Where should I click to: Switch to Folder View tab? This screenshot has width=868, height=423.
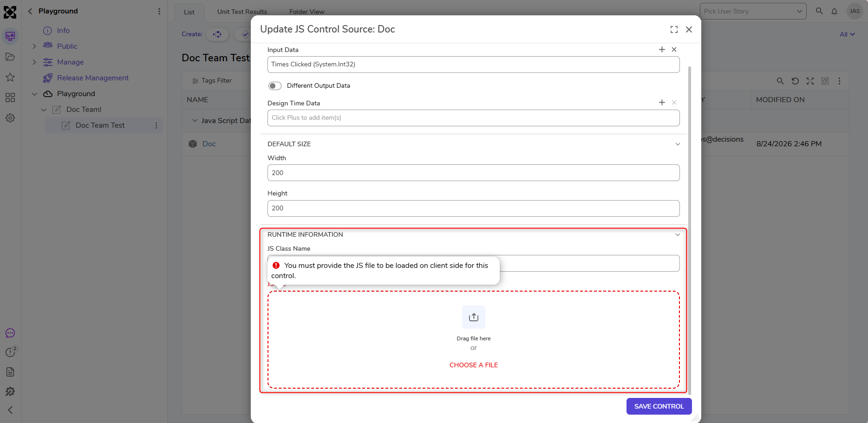point(307,12)
